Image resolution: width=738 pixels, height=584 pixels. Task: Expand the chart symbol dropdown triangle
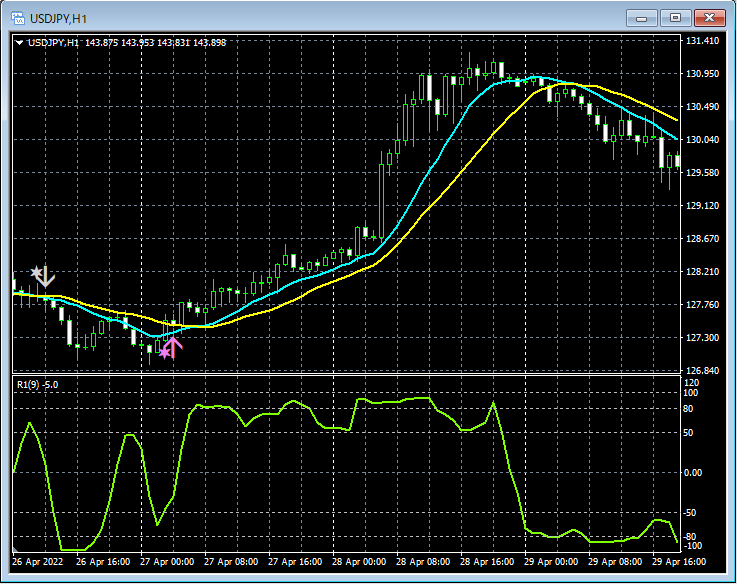[x=19, y=43]
